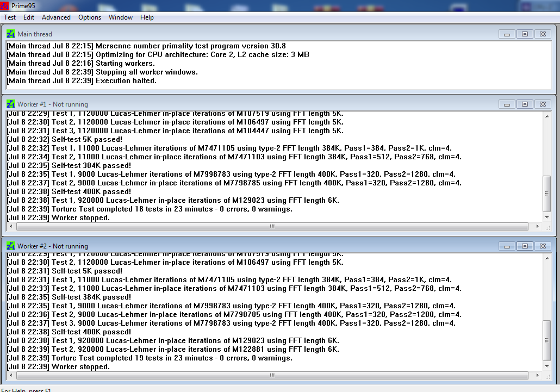560x392 pixels.
Task: Click Worker #1 scroll right arrow
Action: click(x=538, y=226)
